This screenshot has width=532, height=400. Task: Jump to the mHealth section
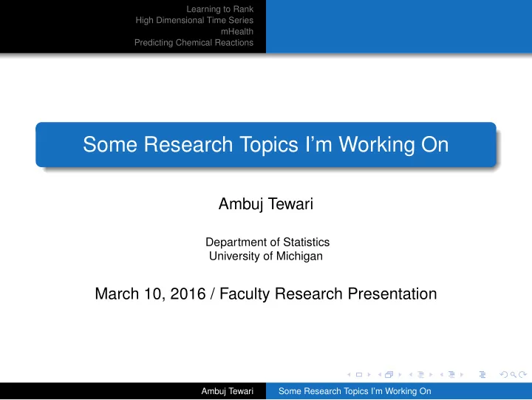coord(237,32)
